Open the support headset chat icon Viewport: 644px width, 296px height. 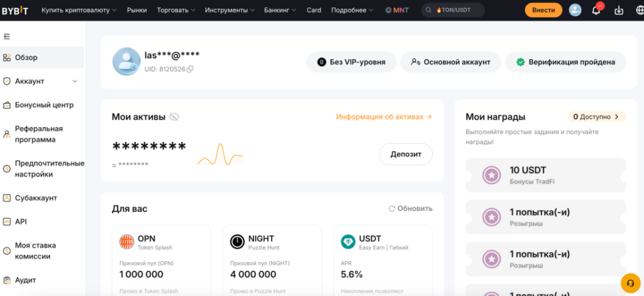[630, 281]
